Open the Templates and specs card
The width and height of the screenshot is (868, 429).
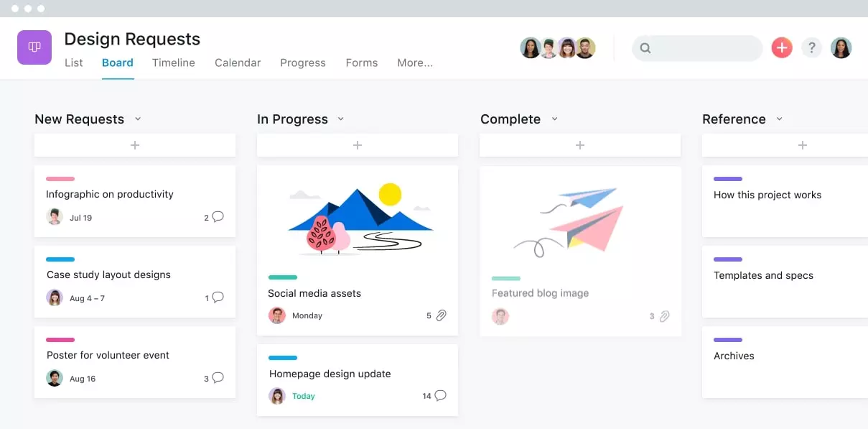click(x=785, y=282)
